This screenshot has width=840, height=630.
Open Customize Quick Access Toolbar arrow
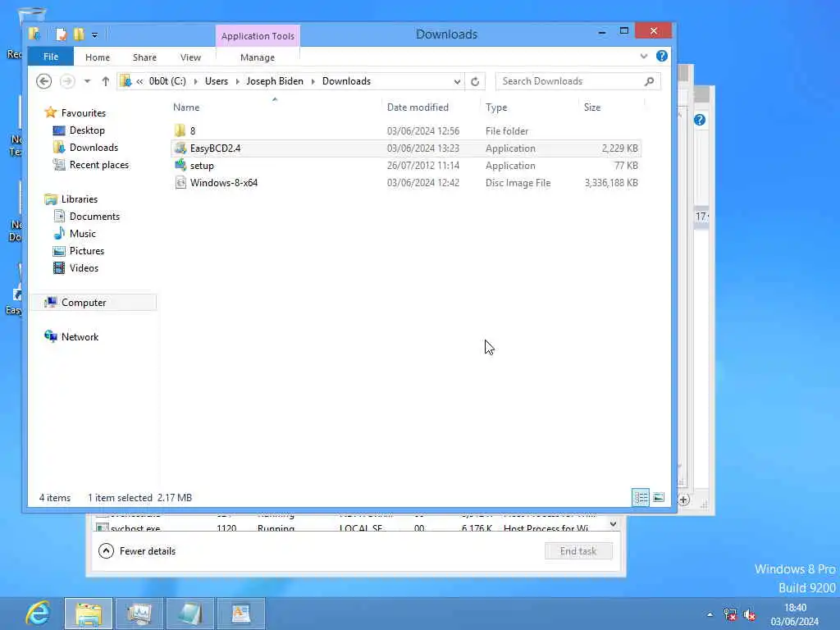pos(94,35)
